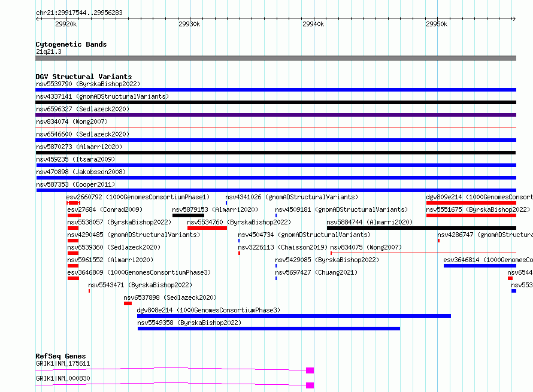533x392 pixels.
Task: Click the chr21:29917544..29956283 region label
Action: 79,13
